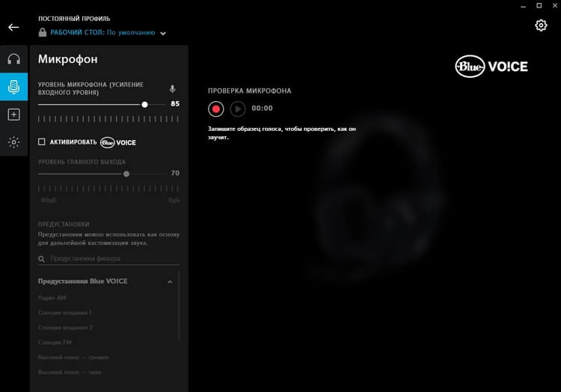
Task: Select the Станция вещания 1 preset
Action: pos(65,313)
